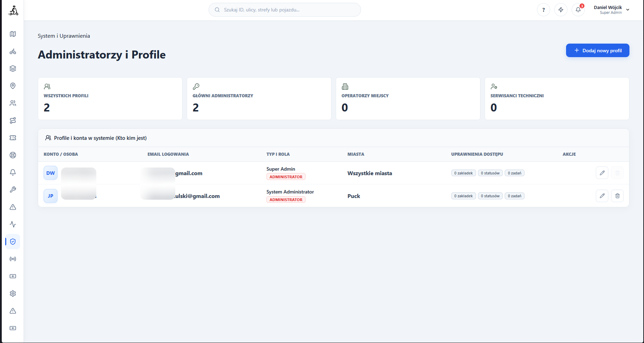Screen dimensions: 644x343
Task: Click Dodaj nowy profil button
Action: click(x=598, y=51)
